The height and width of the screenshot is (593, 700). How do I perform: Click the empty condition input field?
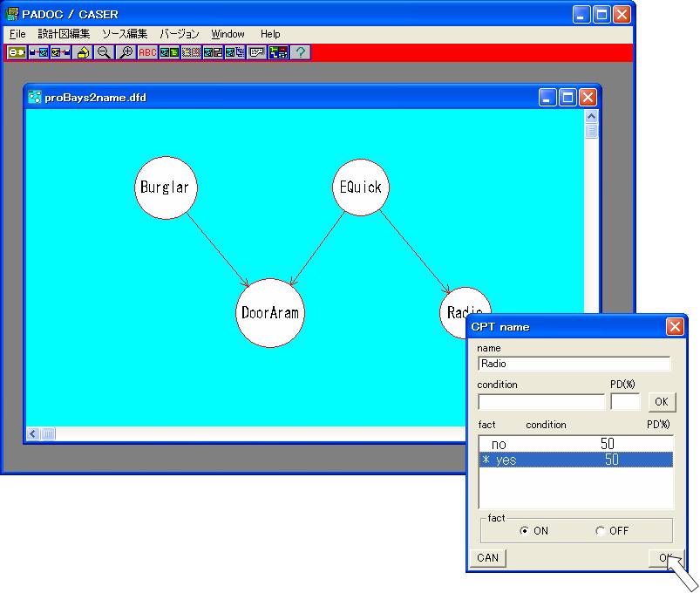coord(540,402)
